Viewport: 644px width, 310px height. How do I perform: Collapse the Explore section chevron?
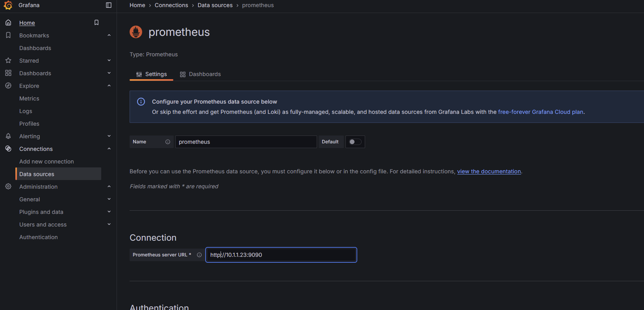tap(109, 85)
